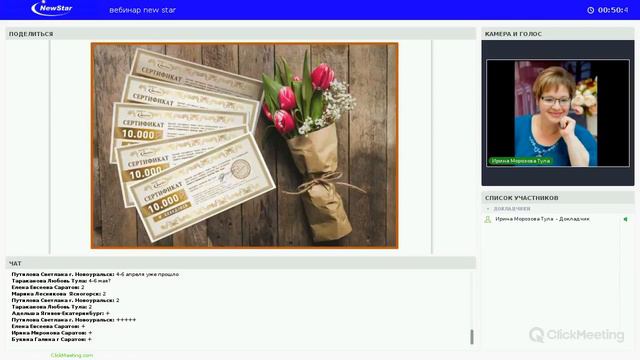Click Елена Евсеева Саратов message '2'
The height and width of the screenshot is (360, 640).
[48, 287]
